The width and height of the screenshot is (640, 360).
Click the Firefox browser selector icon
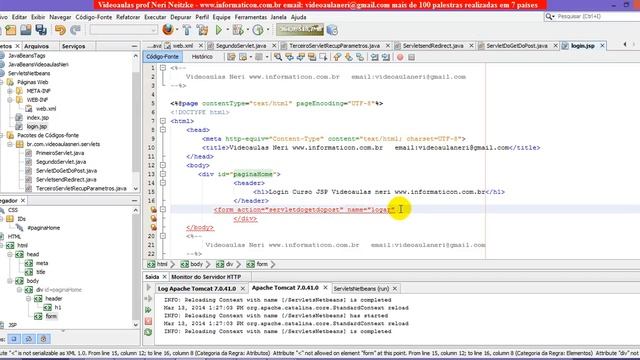point(167,29)
